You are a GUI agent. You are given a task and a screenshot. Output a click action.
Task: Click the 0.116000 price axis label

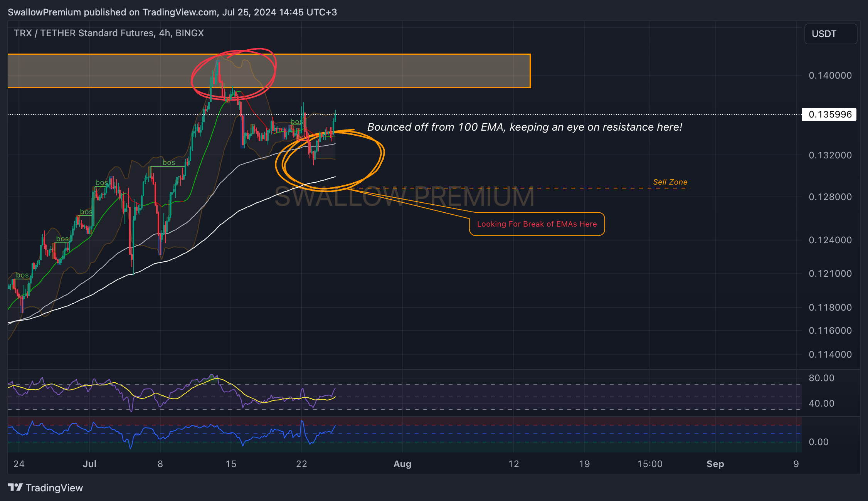click(830, 331)
